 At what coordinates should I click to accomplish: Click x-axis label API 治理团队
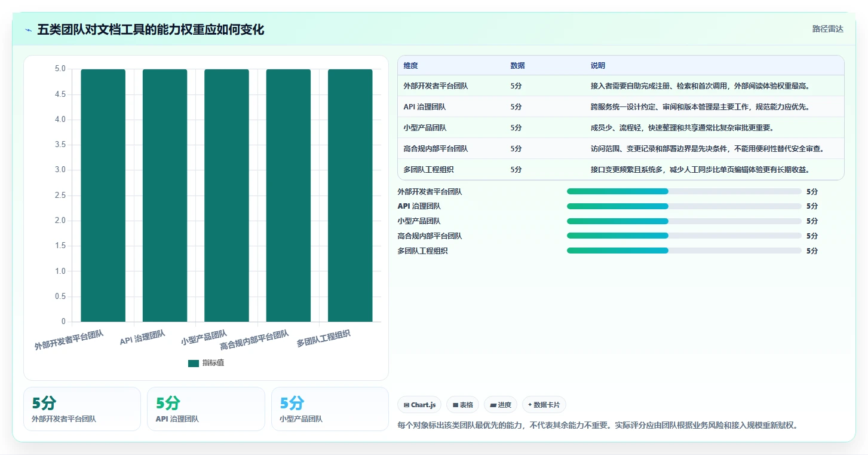(142, 337)
